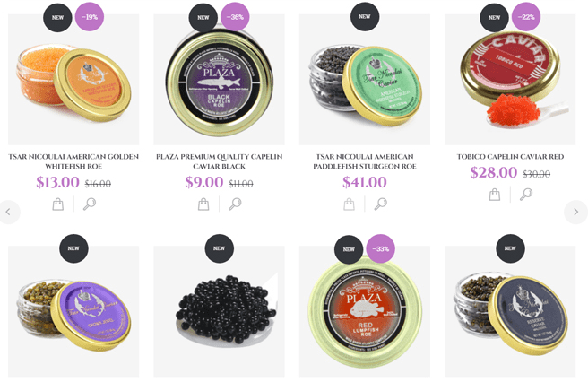
Task: Open quick view for Plaza Capelin Caviar Black
Action: [x=235, y=204]
